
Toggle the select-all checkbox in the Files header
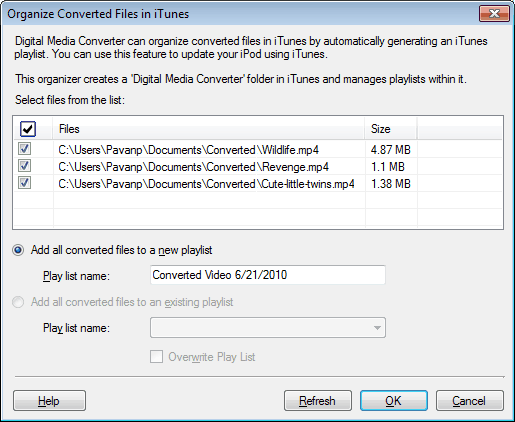[x=28, y=129]
